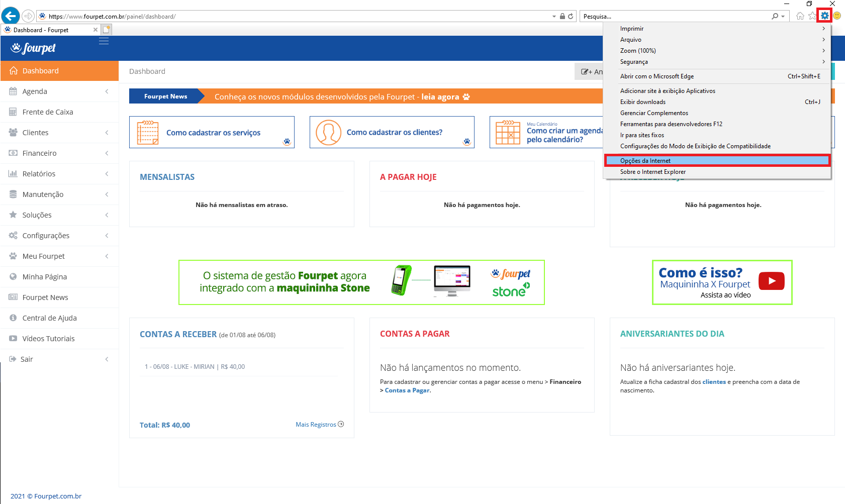Open the Zoom (100%) submenu
Image resolution: width=845 pixels, height=504 pixels.
(x=717, y=51)
